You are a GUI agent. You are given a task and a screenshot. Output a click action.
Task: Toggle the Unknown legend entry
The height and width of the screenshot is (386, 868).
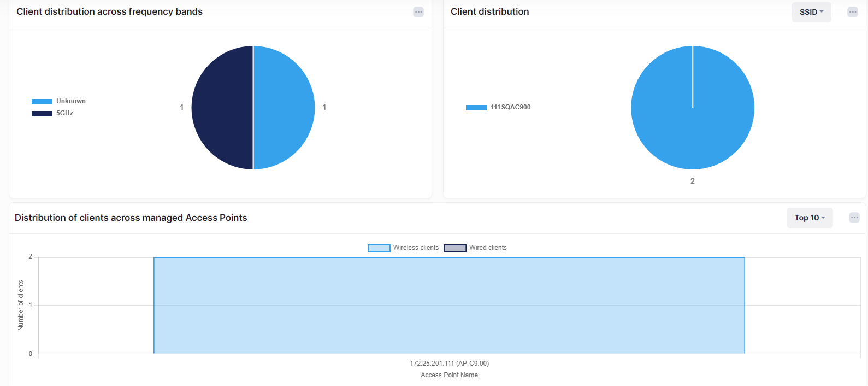(x=59, y=101)
